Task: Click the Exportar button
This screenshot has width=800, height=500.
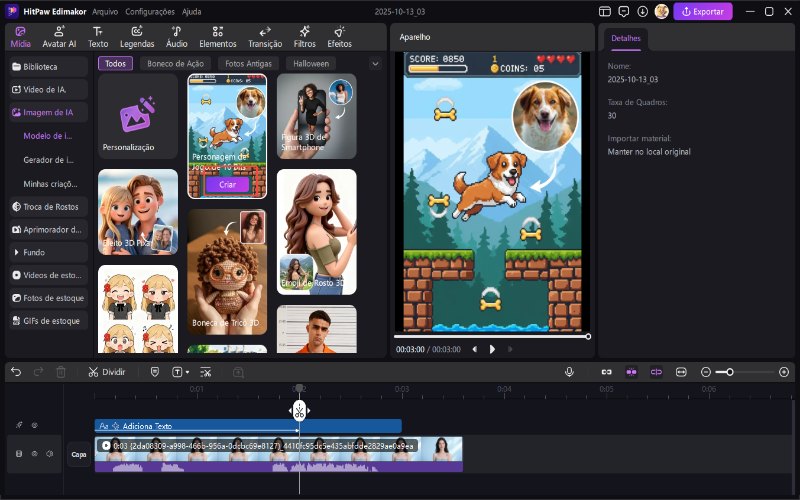Action: pyautogui.click(x=703, y=11)
